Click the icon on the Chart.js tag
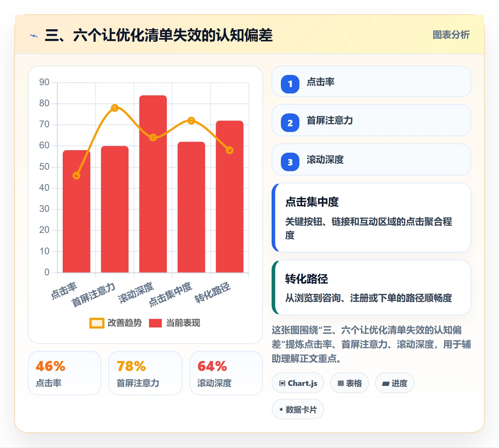Image resolution: width=499 pixels, height=448 pixels. point(282,383)
